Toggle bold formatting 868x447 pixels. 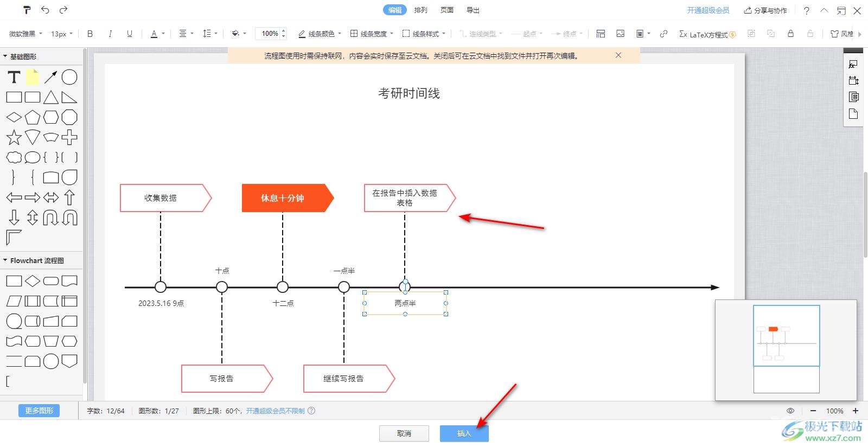click(x=90, y=34)
